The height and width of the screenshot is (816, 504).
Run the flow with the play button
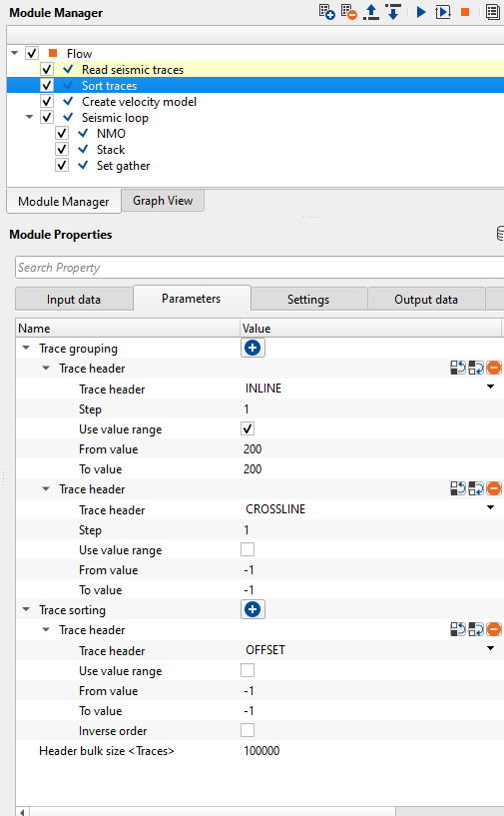(421, 12)
